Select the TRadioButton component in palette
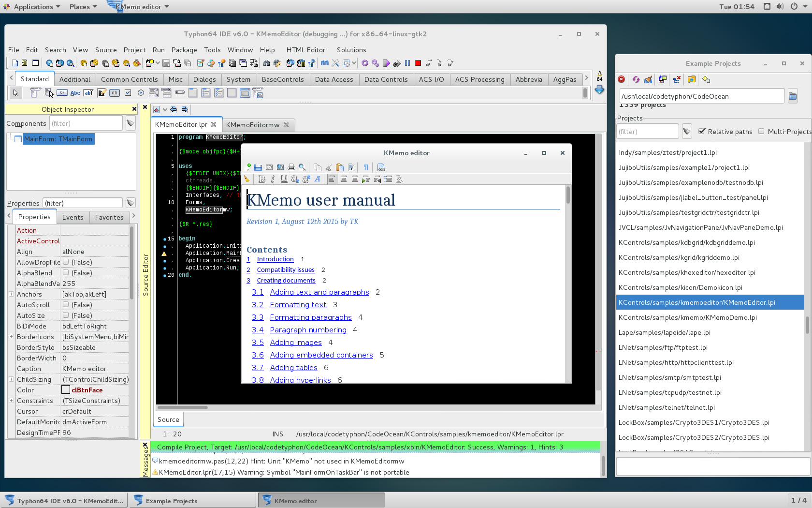The width and height of the screenshot is (812, 508). pos(141,93)
